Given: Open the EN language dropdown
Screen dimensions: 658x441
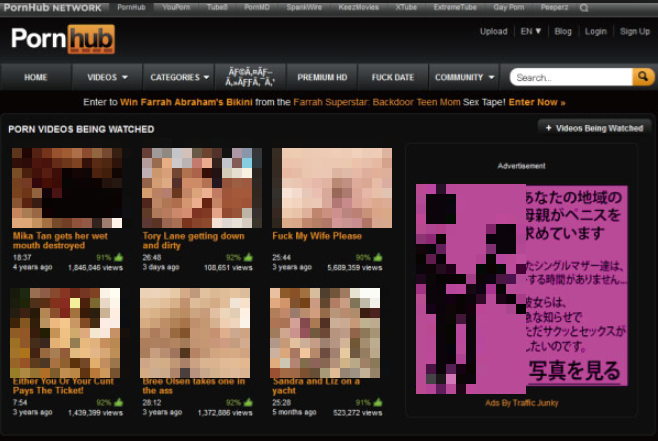Looking at the screenshot, I should 530,31.
